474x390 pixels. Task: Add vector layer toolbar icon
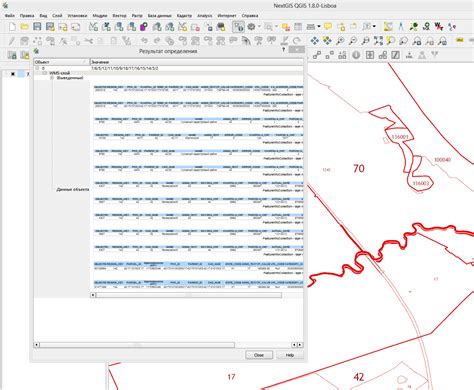click(x=93, y=27)
